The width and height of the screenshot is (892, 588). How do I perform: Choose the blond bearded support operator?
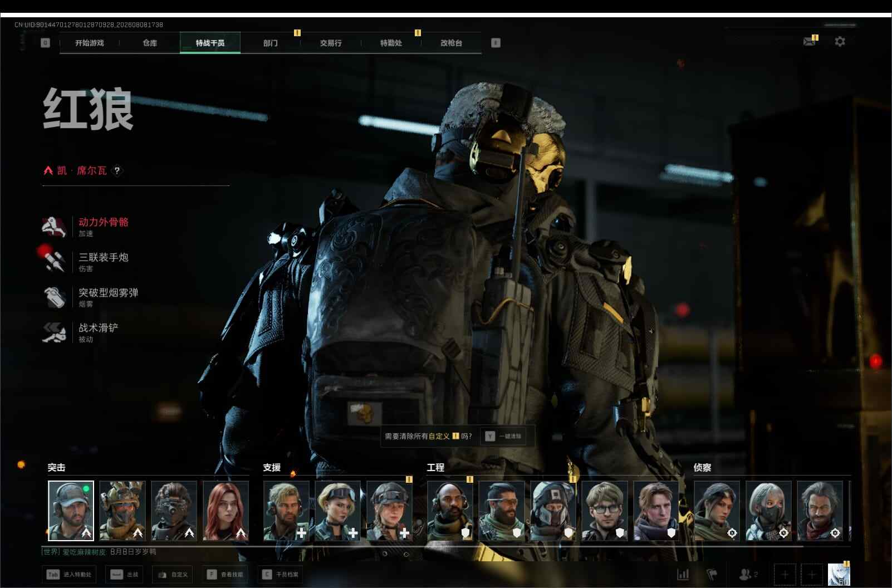click(286, 511)
